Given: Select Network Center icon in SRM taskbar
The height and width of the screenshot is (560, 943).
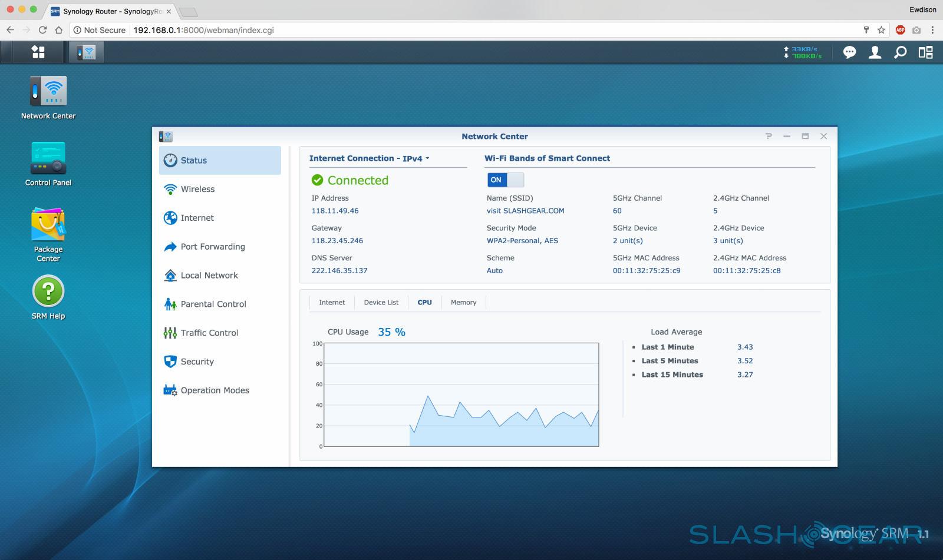Looking at the screenshot, I should tap(87, 52).
